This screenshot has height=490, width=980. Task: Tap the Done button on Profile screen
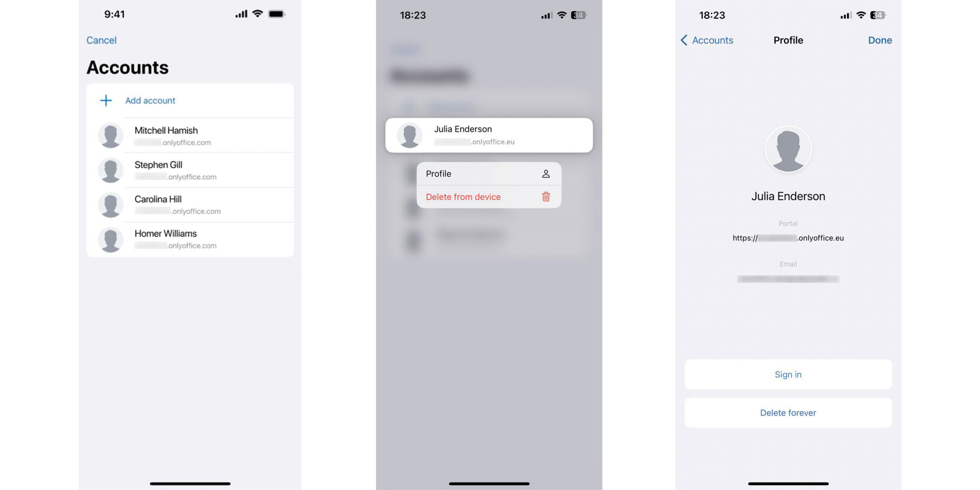pyautogui.click(x=879, y=40)
